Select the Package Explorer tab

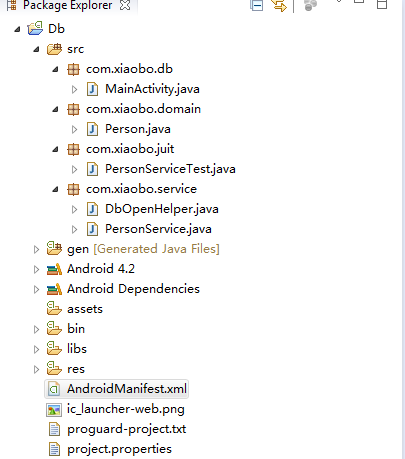click(68, 5)
